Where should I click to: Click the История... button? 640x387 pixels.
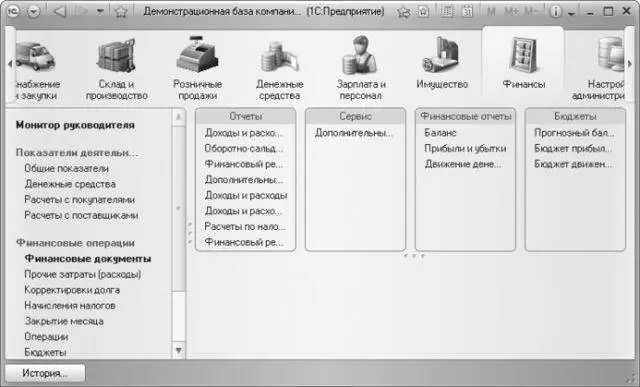click(x=45, y=373)
